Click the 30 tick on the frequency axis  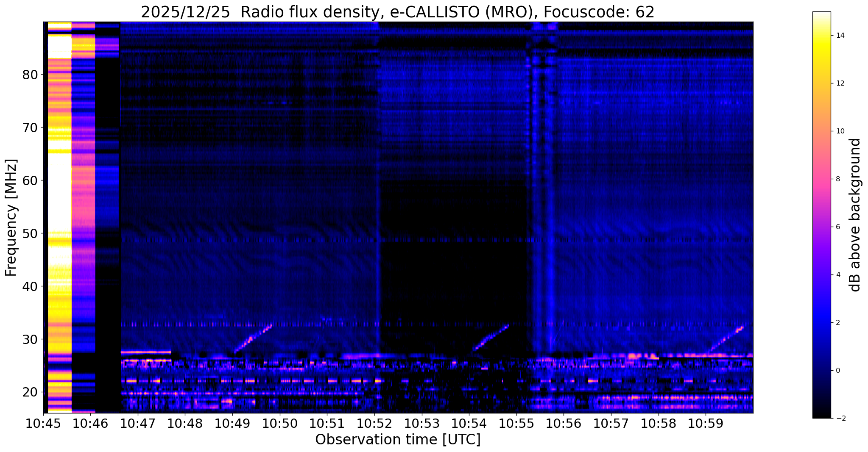(x=30, y=339)
